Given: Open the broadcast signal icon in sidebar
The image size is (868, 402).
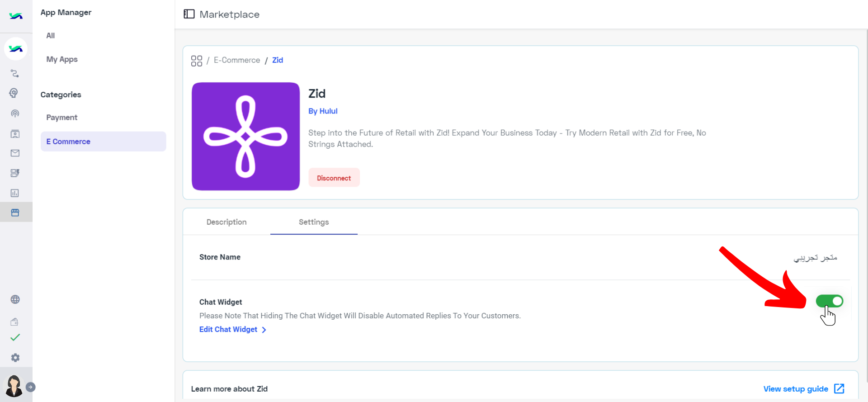Looking at the screenshot, I should [x=15, y=114].
